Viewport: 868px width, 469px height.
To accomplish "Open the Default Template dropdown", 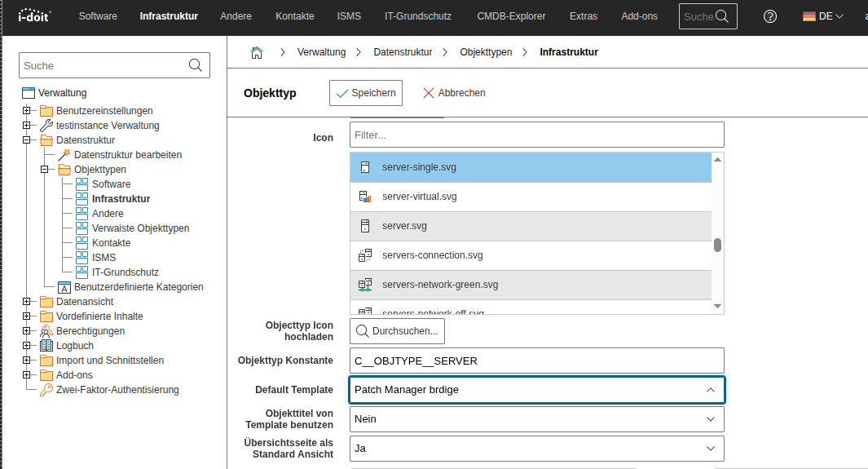I will tap(536, 390).
